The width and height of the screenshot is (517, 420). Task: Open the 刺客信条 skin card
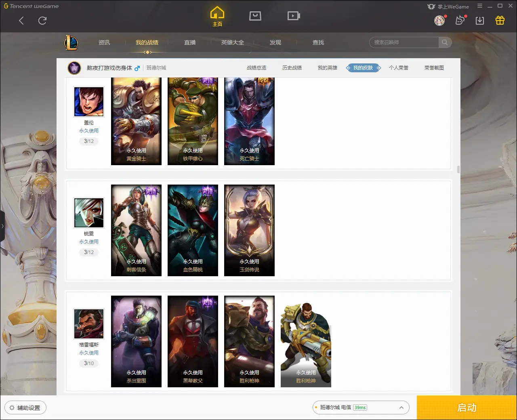[x=136, y=230]
